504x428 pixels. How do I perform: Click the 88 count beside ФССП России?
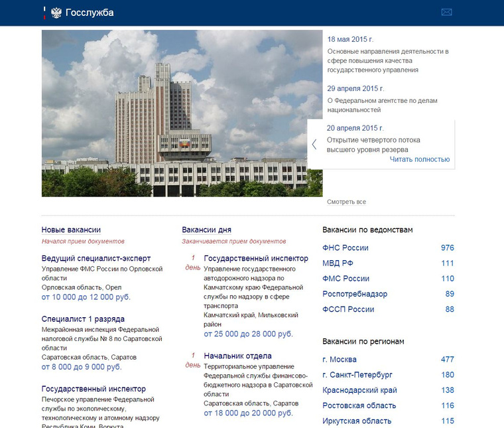[450, 309]
